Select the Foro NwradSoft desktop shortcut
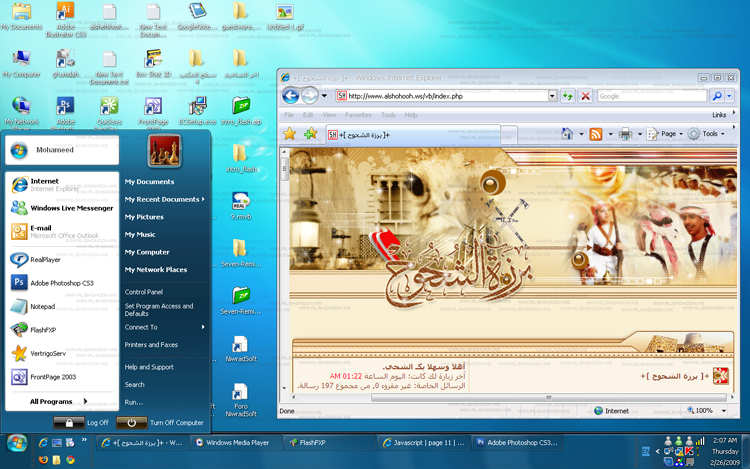750x469 pixels. pos(241,401)
